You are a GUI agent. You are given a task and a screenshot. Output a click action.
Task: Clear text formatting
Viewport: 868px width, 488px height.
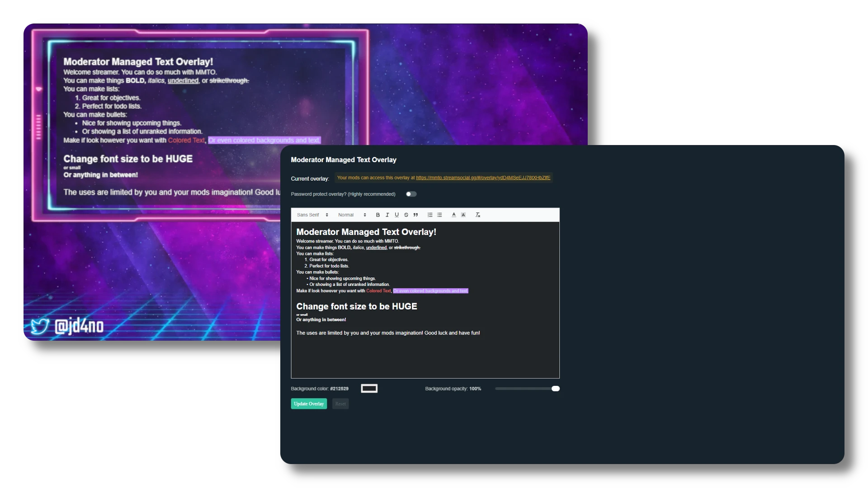tap(478, 215)
